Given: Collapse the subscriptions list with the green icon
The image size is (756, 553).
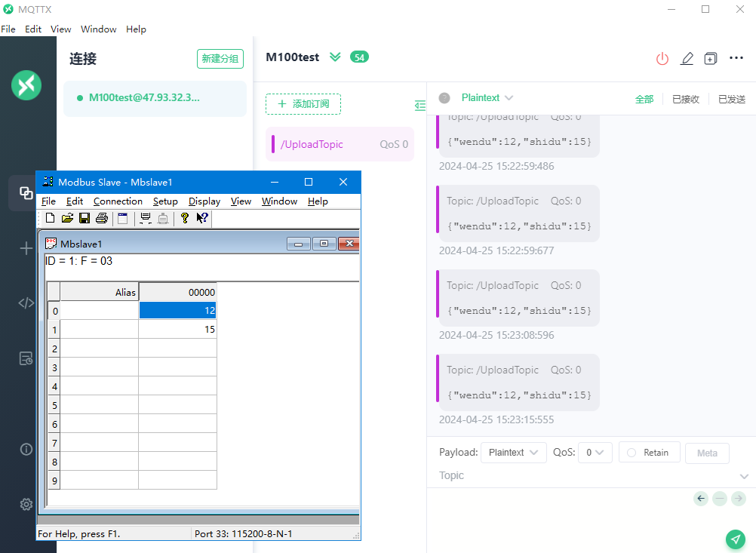Looking at the screenshot, I should click(420, 106).
